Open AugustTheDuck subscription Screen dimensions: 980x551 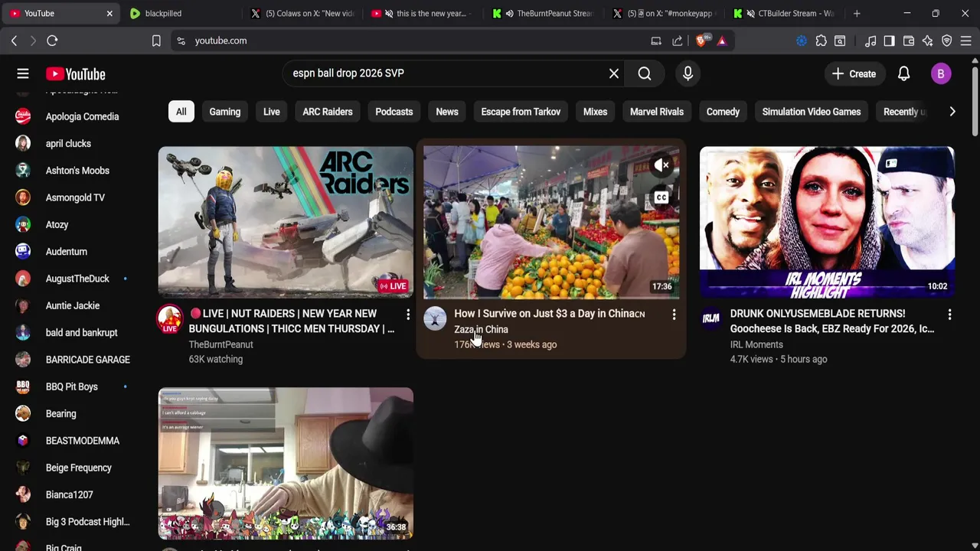[x=73, y=279]
